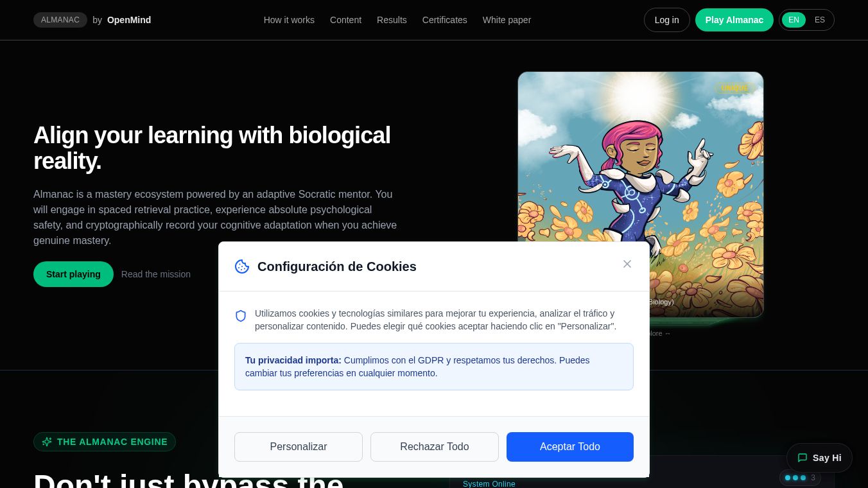The image size is (868, 488).
Task: Accept all cookies with Aceptar Todo
Action: point(570,447)
